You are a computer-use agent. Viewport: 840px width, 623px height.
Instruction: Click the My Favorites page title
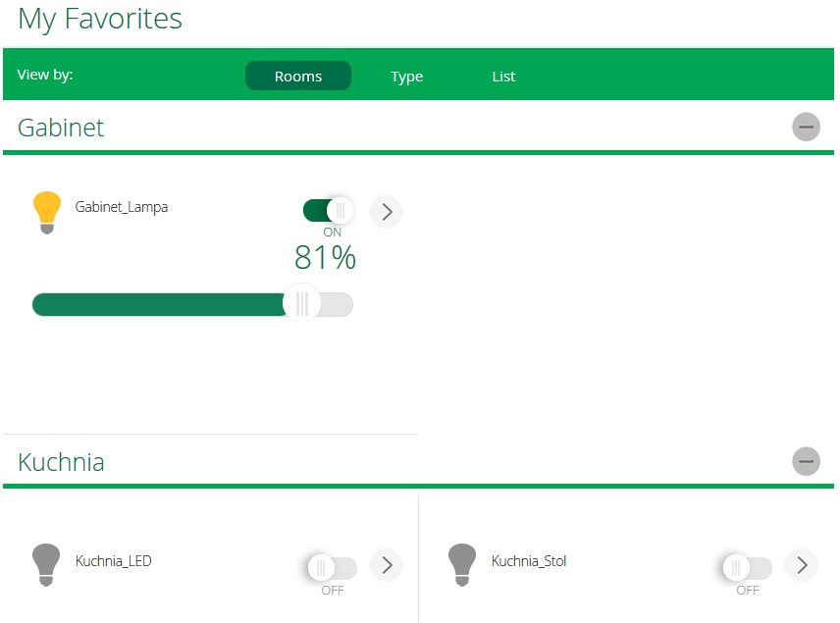(x=100, y=20)
